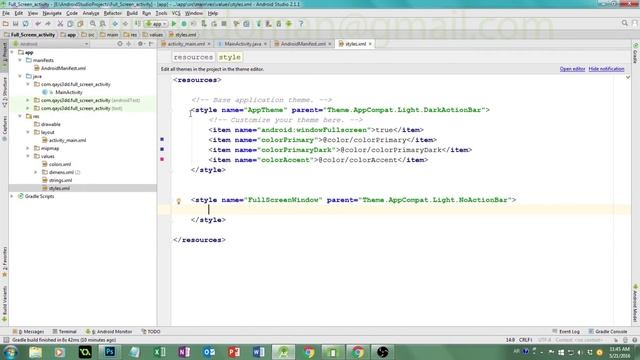Image resolution: width=640 pixels, height=360 pixels.
Task: Close the styles.xml editor tab
Action: (370, 44)
